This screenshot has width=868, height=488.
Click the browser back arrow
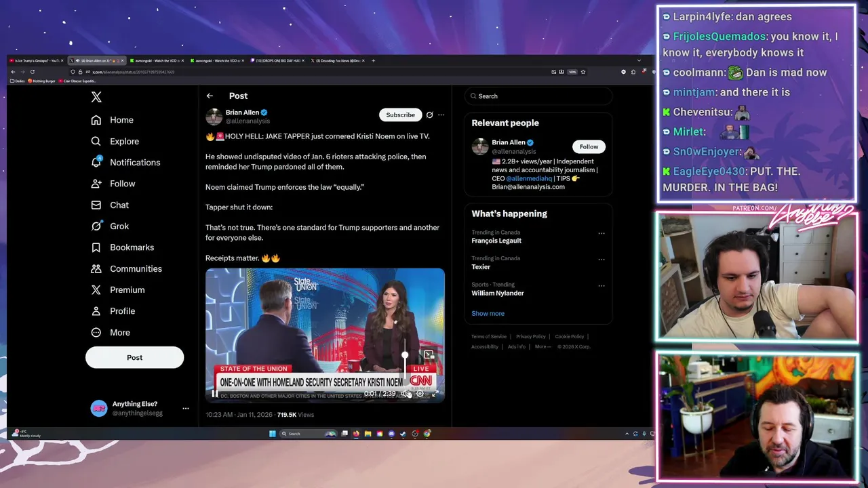(13, 72)
